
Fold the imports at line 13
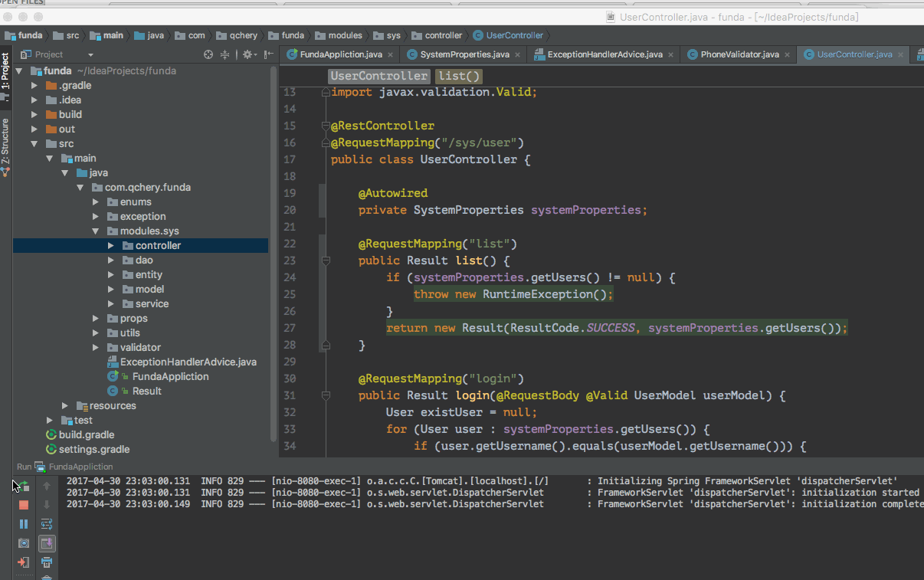[326, 92]
